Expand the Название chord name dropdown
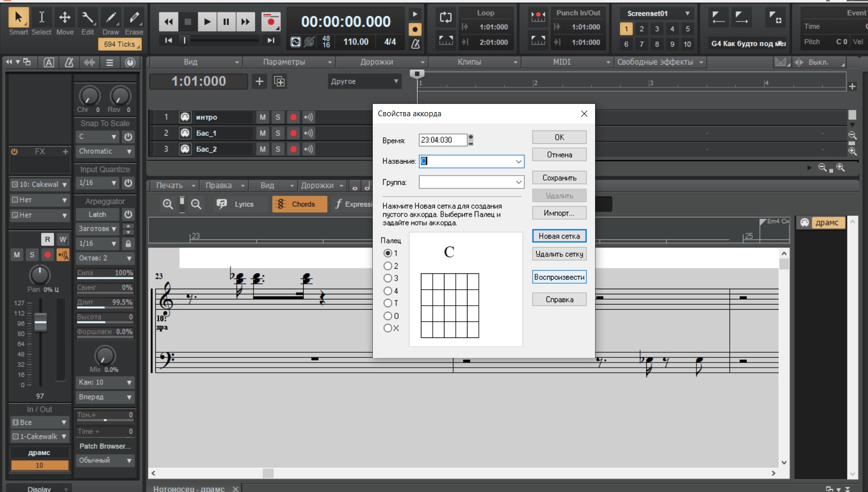868x492 pixels. [518, 162]
